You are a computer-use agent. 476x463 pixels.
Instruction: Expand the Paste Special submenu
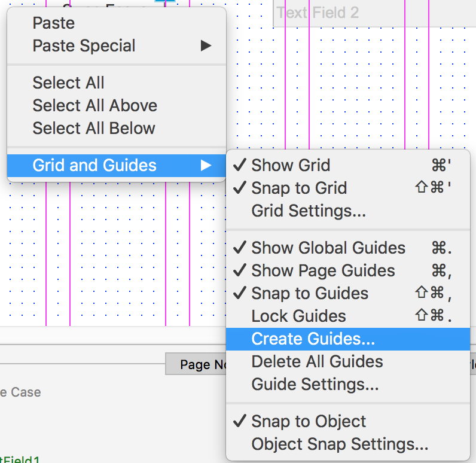pyautogui.click(x=84, y=46)
